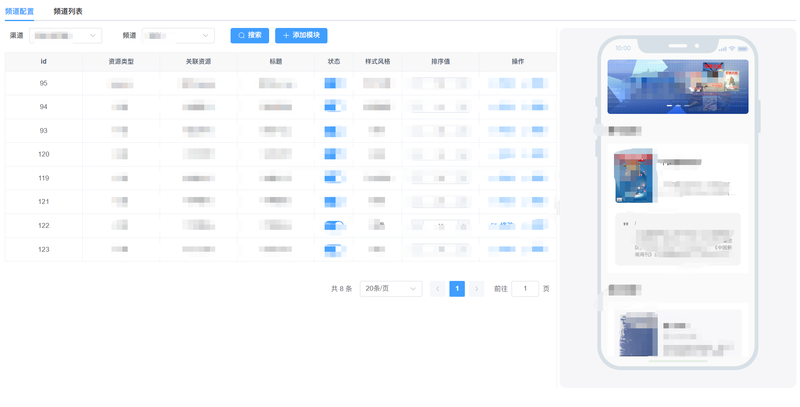Click id cell 119
The height and width of the screenshot is (407, 800).
(43, 178)
